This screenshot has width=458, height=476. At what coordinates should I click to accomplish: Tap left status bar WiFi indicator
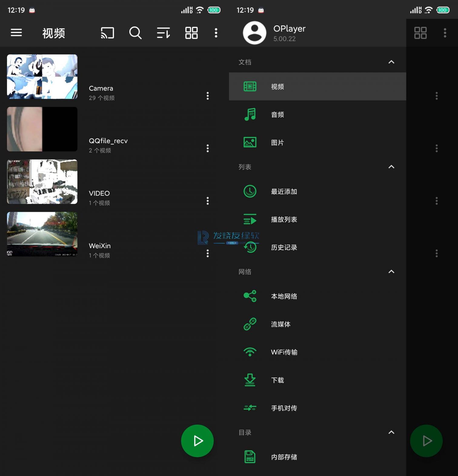click(x=200, y=10)
